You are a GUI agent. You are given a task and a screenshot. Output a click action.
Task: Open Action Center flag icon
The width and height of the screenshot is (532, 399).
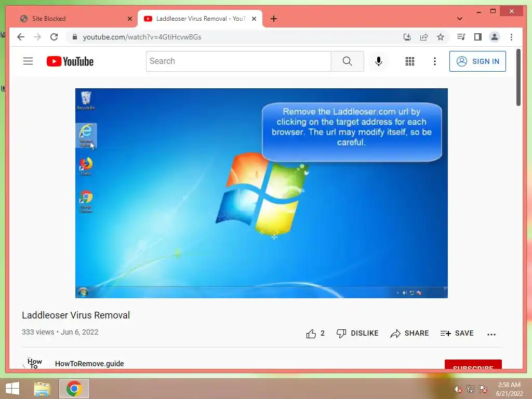(x=483, y=389)
